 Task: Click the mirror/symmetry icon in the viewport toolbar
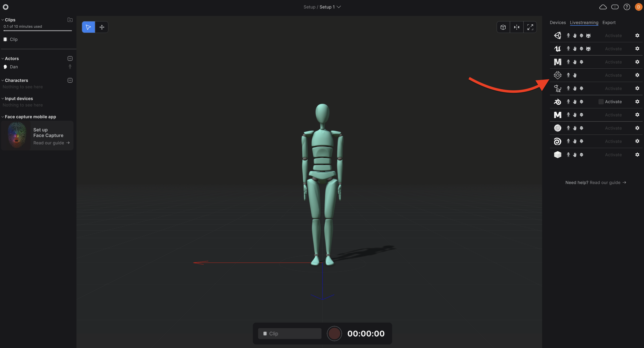(517, 27)
